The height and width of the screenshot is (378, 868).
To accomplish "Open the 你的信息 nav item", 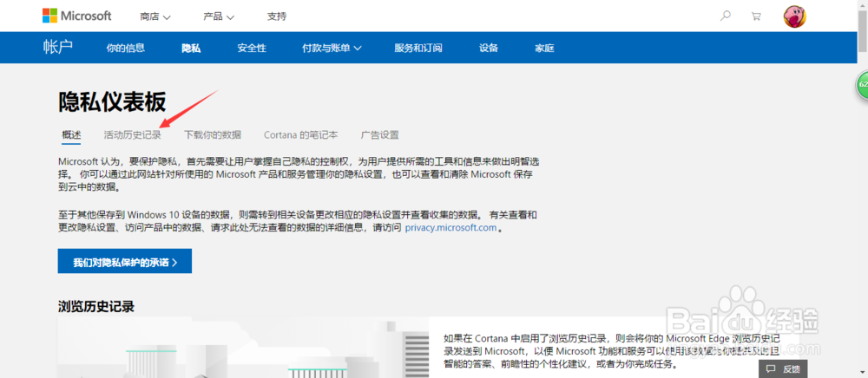I will coord(126,48).
